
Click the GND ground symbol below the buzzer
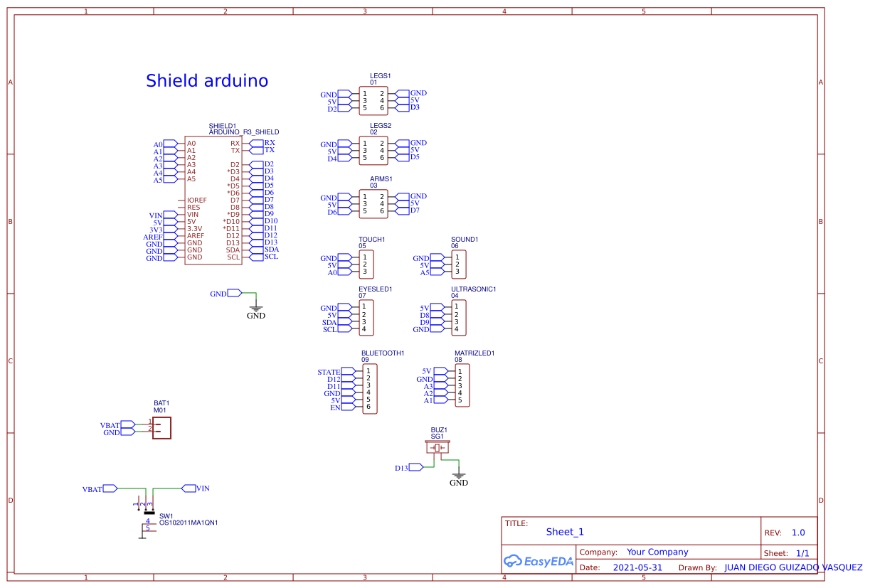[459, 475]
